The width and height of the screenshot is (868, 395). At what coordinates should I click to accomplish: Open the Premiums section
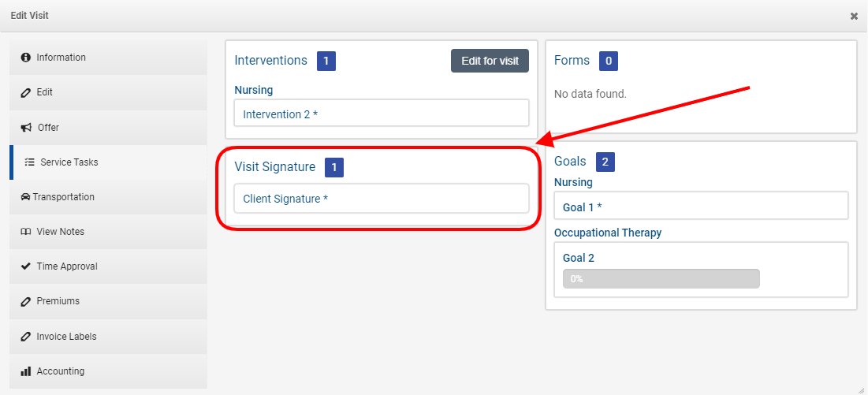[x=108, y=301]
